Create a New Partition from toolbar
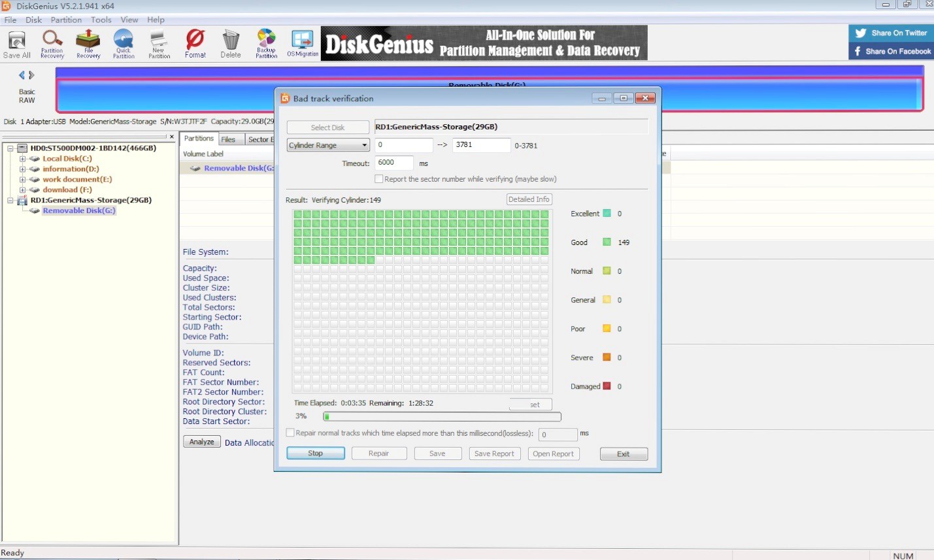Screen dimensions: 934x560 point(159,44)
